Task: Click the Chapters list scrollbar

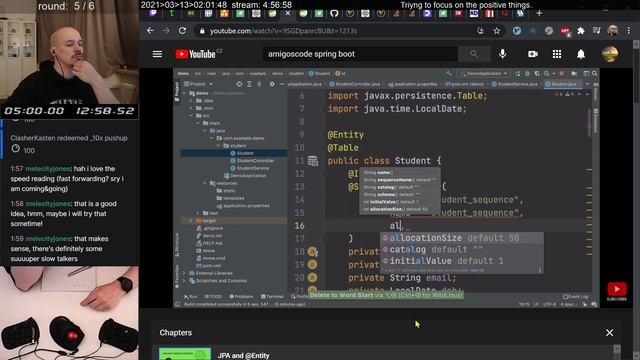Action: click(x=617, y=352)
